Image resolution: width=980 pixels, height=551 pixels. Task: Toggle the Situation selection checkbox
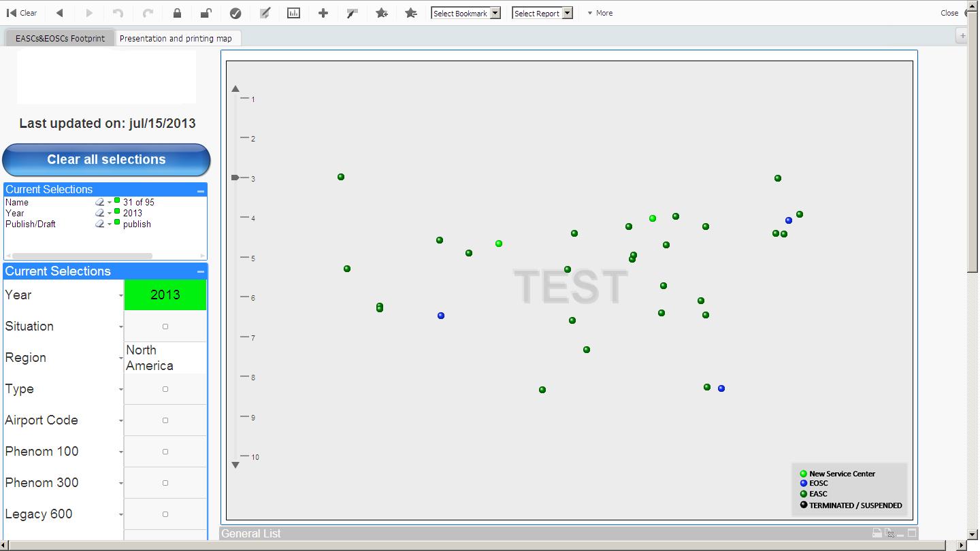click(165, 327)
